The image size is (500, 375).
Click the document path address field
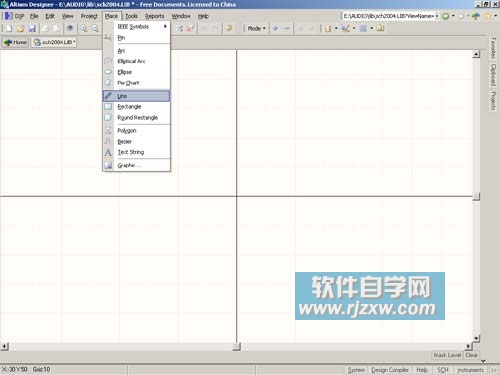coord(388,16)
